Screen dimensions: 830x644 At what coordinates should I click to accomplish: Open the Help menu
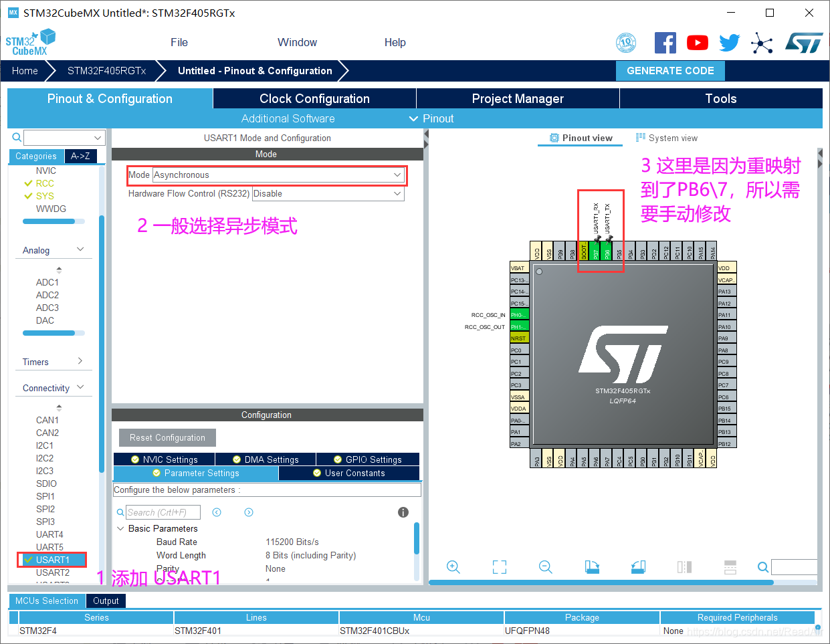(x=395, y=42)
